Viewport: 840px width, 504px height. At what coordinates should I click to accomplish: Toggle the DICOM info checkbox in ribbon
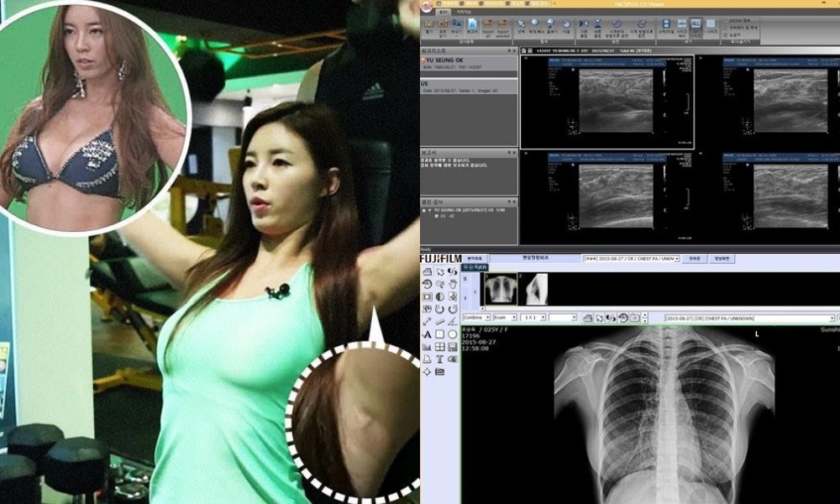(x=726, y=19)
